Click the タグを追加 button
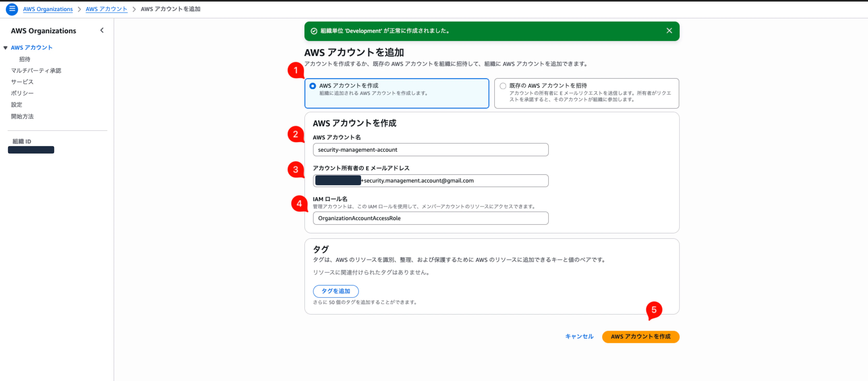The width and height of the screenshot is (868, 381). coord(336,291)
